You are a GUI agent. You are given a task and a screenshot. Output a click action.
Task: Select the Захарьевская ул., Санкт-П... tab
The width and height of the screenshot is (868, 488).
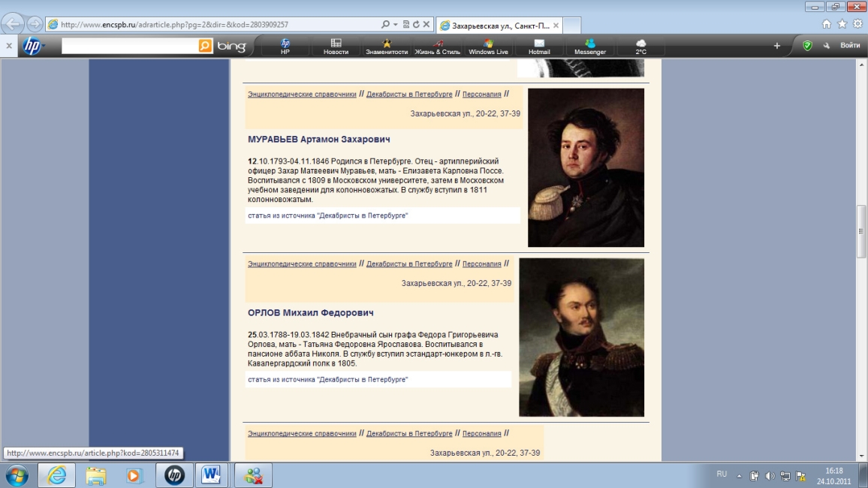tap(499, 26)
